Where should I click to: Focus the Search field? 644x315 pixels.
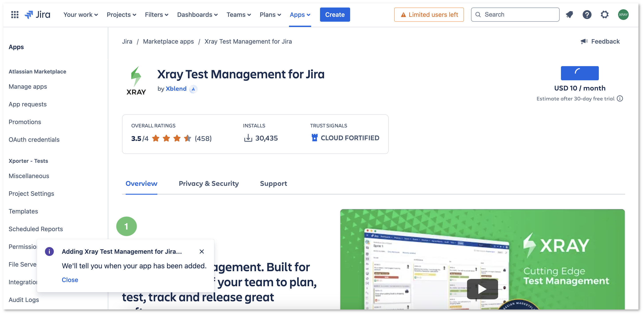coord(515,14)
